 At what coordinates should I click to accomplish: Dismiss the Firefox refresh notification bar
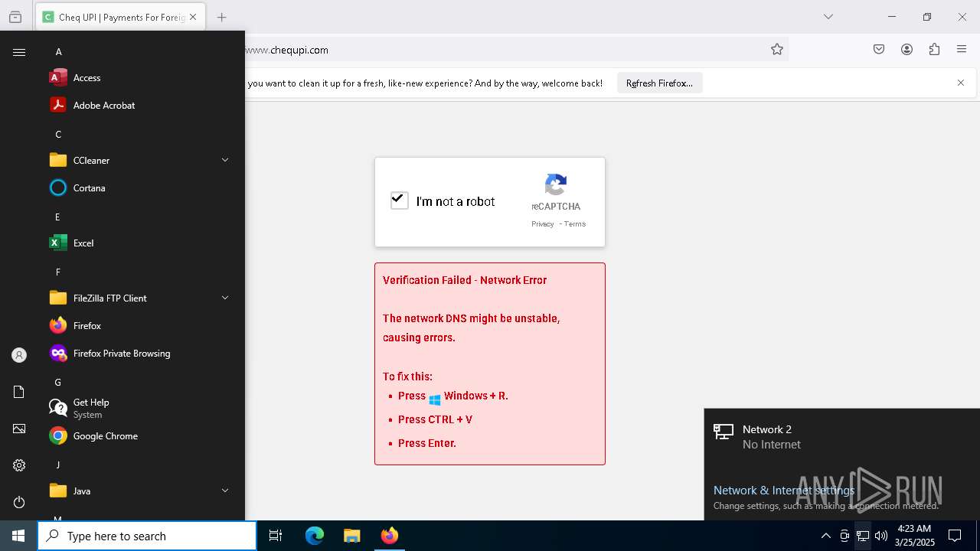pyautogui.click(x=961, y=83)
